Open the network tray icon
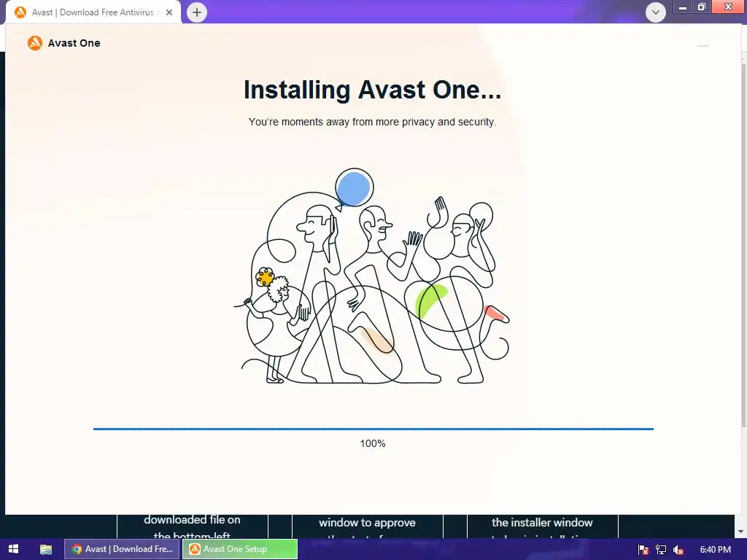Screen dimensions: 747x560 coord(661,550)
